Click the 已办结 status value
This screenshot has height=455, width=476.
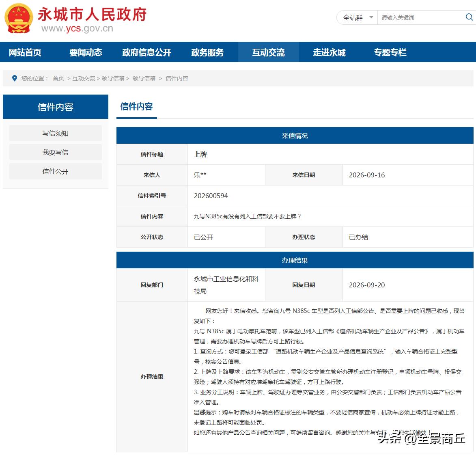tap(358, 237)
